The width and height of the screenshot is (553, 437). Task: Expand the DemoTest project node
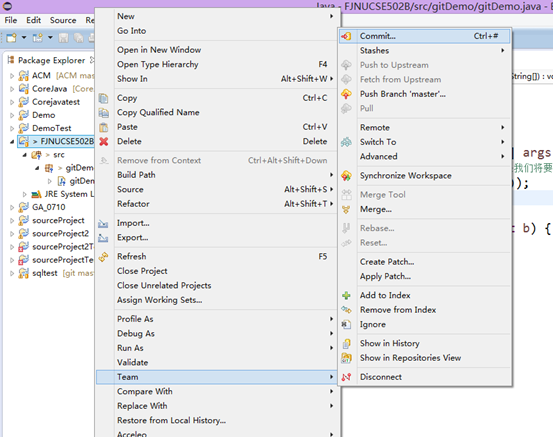(x=12, y=128)
